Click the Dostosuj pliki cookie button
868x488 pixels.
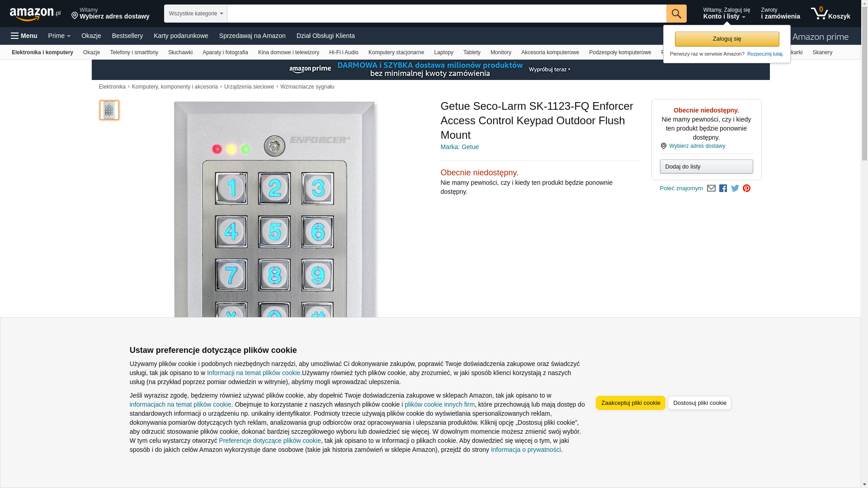tap(699, 403)
